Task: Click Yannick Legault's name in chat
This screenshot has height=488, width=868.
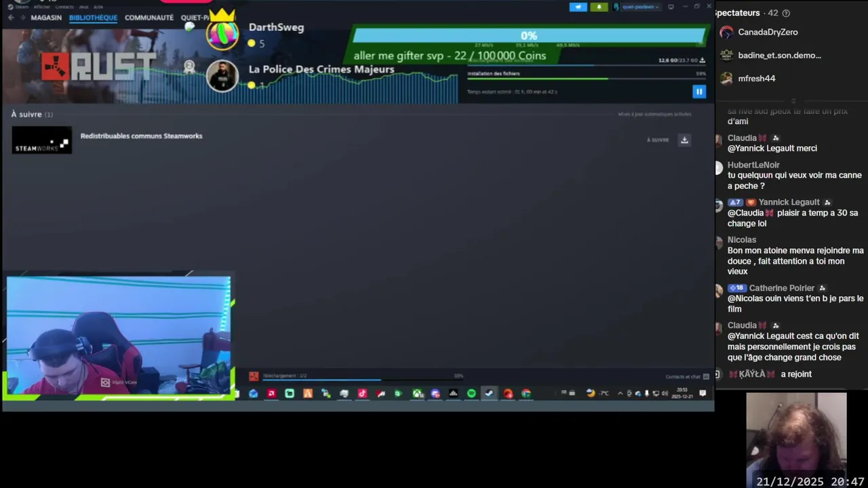Action: coord(789,202)
